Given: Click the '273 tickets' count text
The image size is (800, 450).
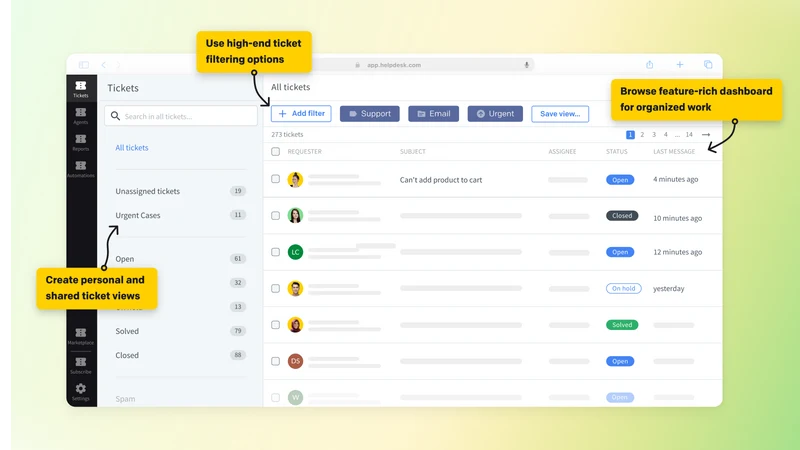Looking at the screenshot, I should click(287, 135).
